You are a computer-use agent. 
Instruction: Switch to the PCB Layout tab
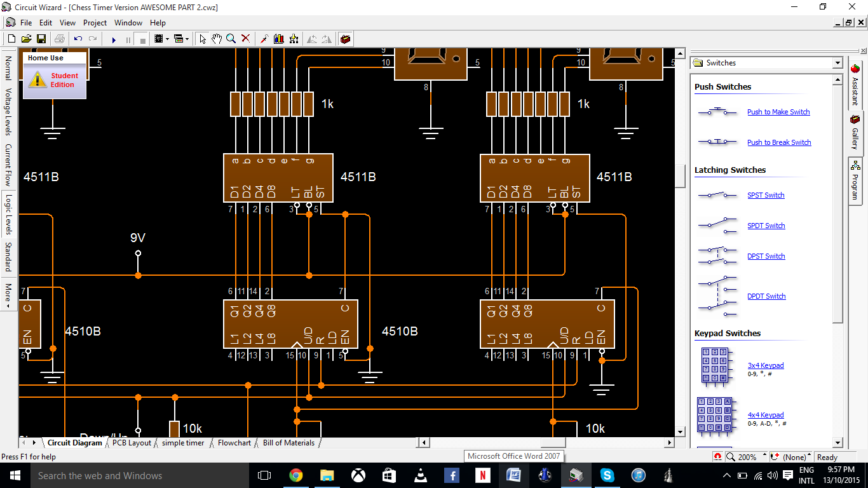pyautogui.click(x=132, y=443)
